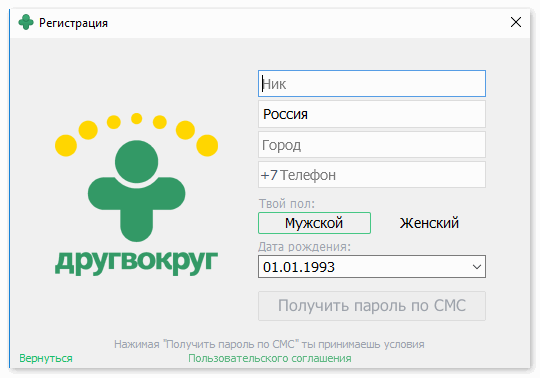The height and width of the screenshot is (378, 540).
Task: Click the Дата рождения label
Action: pyautogui.click(x=304, y=246)
